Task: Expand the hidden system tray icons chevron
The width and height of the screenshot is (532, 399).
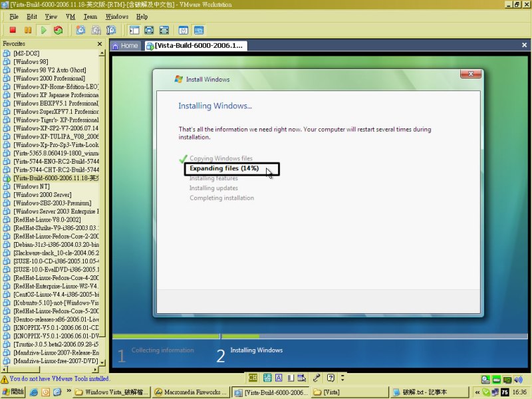Action: click(477, 392)
